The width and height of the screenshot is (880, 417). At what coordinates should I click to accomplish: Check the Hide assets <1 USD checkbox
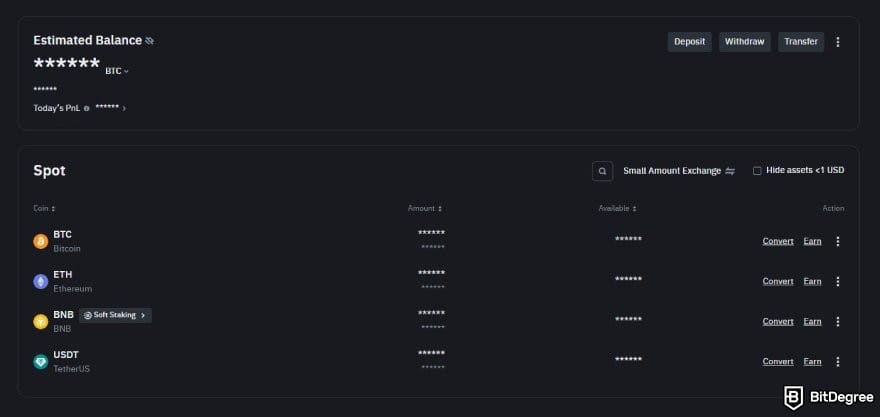[x=757, y=171]
